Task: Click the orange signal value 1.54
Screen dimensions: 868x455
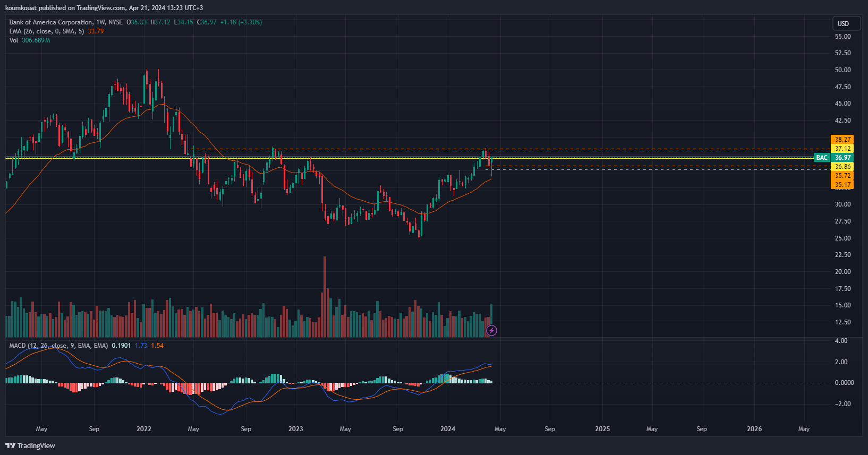Action: point(157,346)
